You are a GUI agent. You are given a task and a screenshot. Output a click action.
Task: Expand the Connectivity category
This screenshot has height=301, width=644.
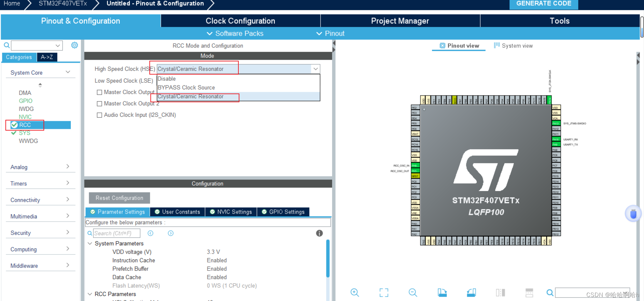tap(40, 200)
